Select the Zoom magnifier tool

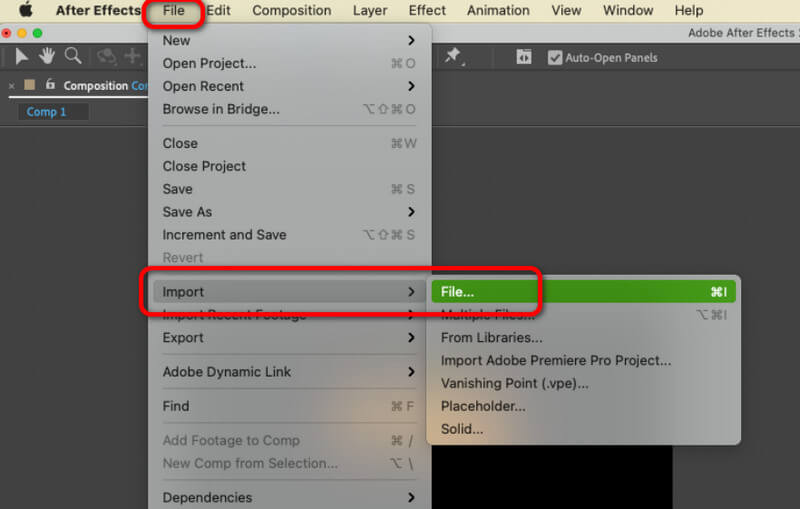(x=73, y=57)
